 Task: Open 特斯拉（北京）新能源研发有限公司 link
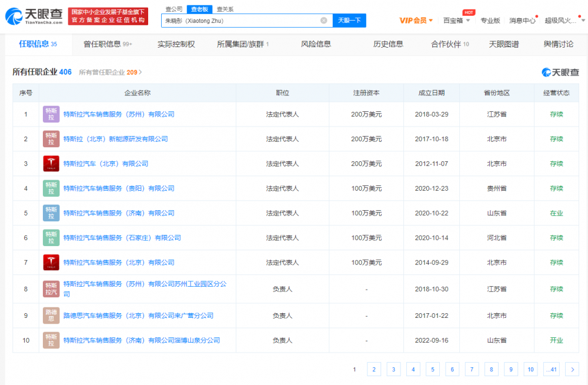(115, 139)
